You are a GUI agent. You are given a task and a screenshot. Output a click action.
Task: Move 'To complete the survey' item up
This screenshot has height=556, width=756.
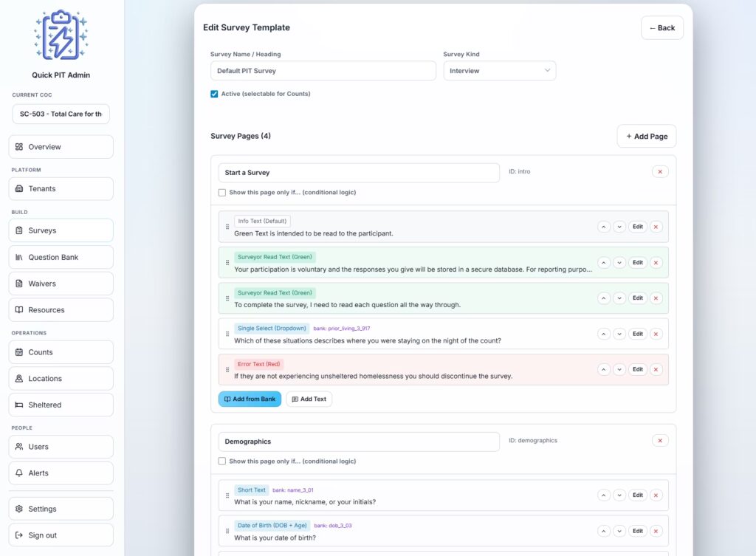click(604, 298)
